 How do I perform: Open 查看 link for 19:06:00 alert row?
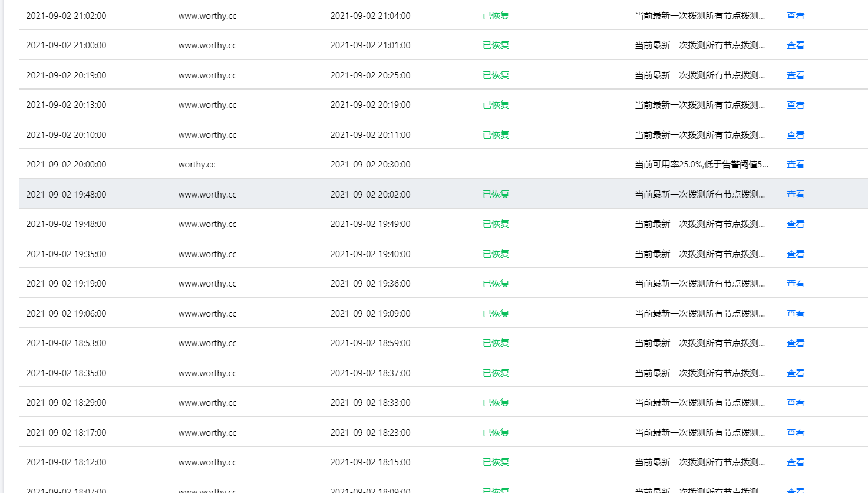click(x=796, y=314)
